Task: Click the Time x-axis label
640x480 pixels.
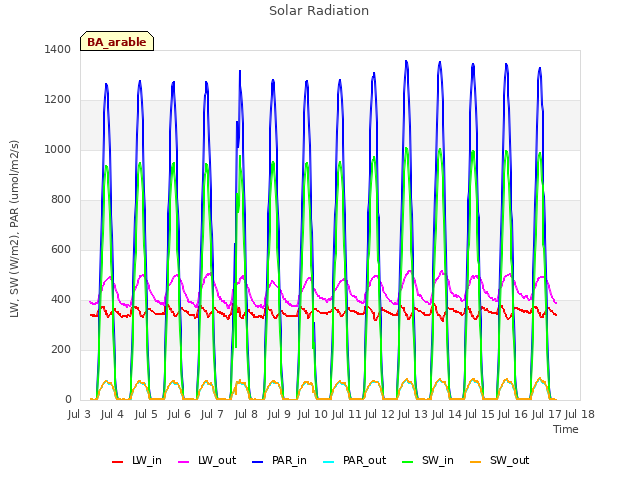Action: click(x=566, y=429)
